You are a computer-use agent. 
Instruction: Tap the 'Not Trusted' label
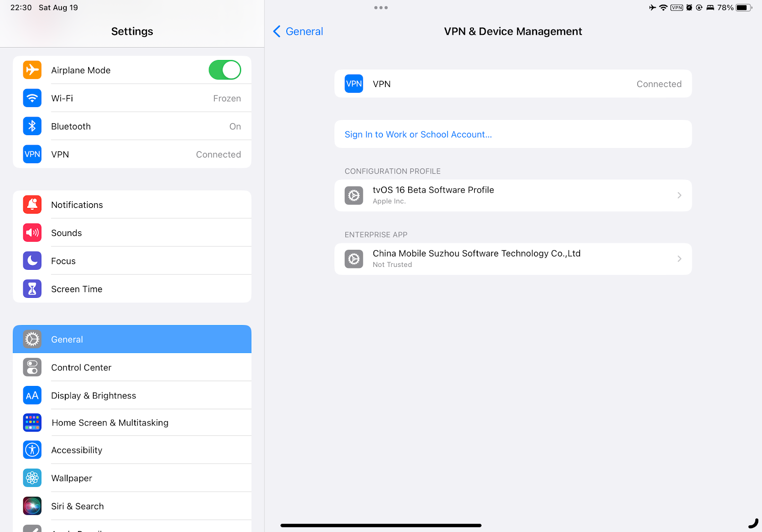392,265
